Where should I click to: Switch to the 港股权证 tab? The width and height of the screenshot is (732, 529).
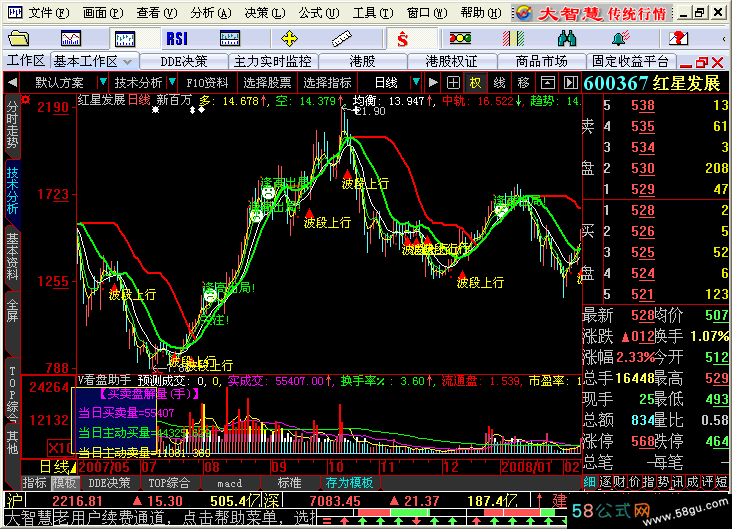451,61
